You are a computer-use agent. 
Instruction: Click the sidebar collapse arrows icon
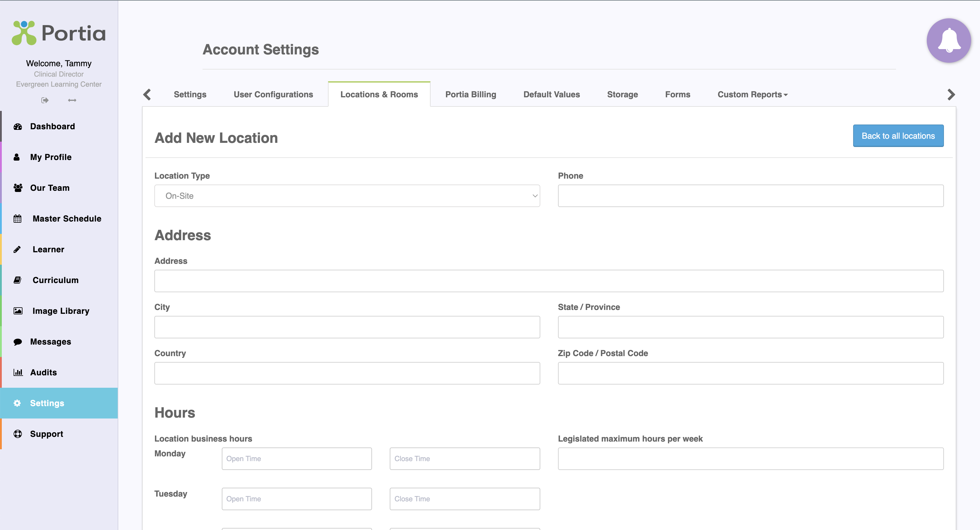click(x=72, y=100)
